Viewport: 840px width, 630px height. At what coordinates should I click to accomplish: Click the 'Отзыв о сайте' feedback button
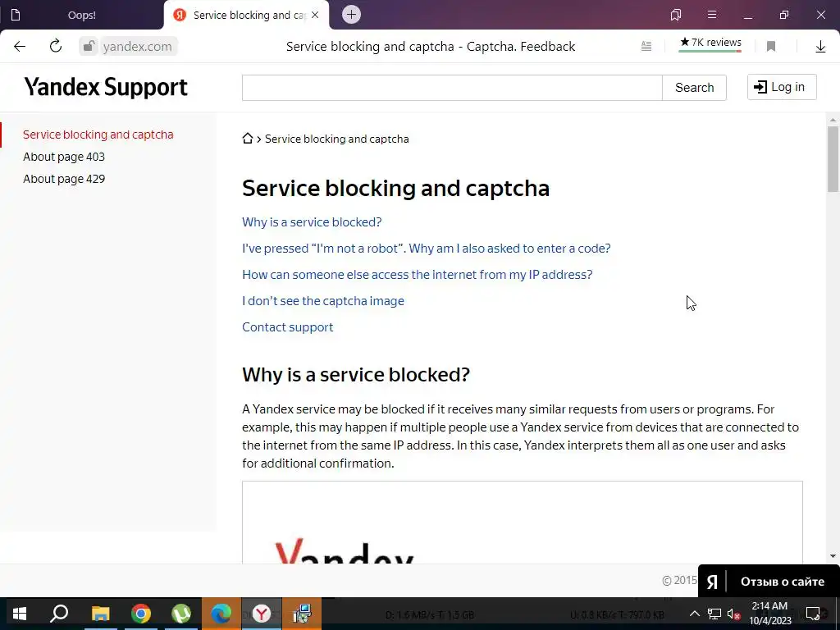point(769,582)
